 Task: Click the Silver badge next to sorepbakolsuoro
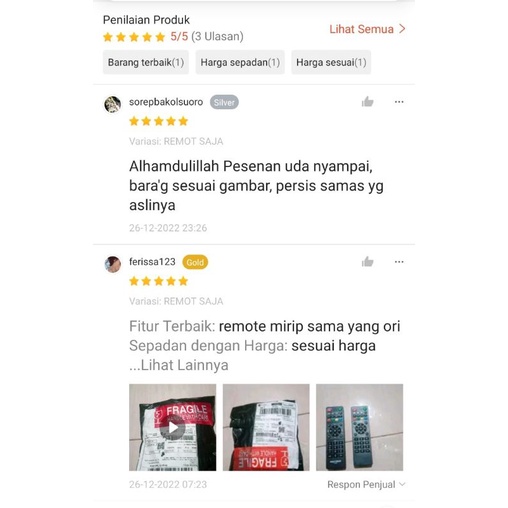tap(224, 102)
